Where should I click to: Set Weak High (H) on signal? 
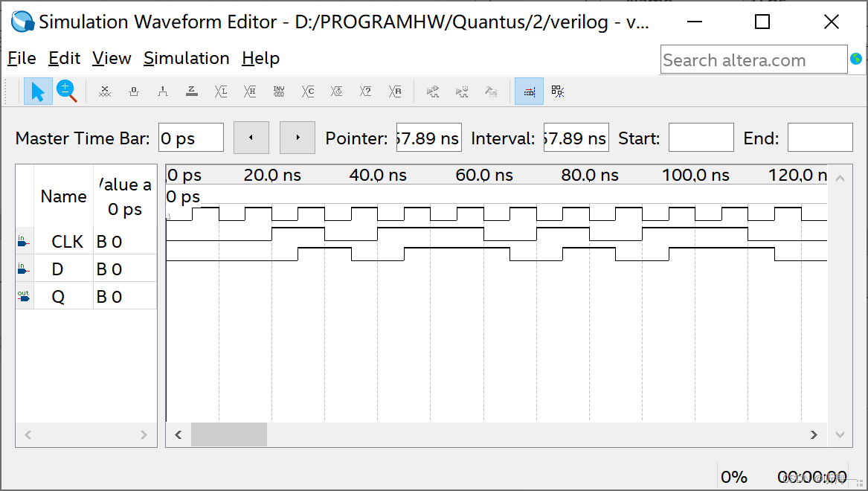pyautogui.click(x=249, y=91)
